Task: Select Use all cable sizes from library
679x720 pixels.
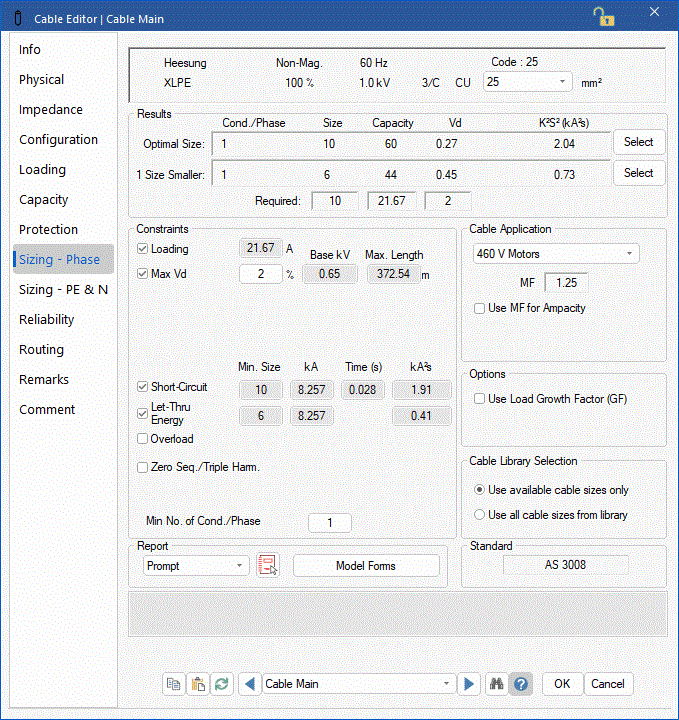Action: click(x=480, y=515)
